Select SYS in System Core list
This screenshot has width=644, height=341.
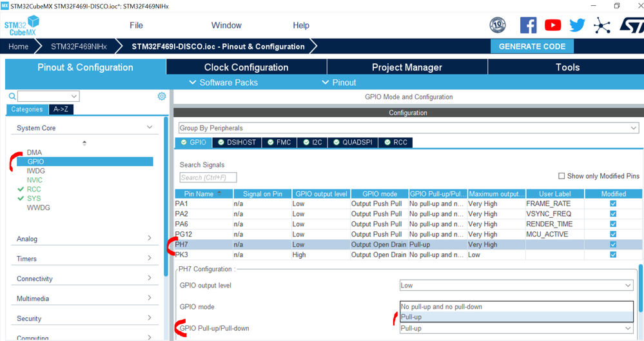[x=34, y=199]
